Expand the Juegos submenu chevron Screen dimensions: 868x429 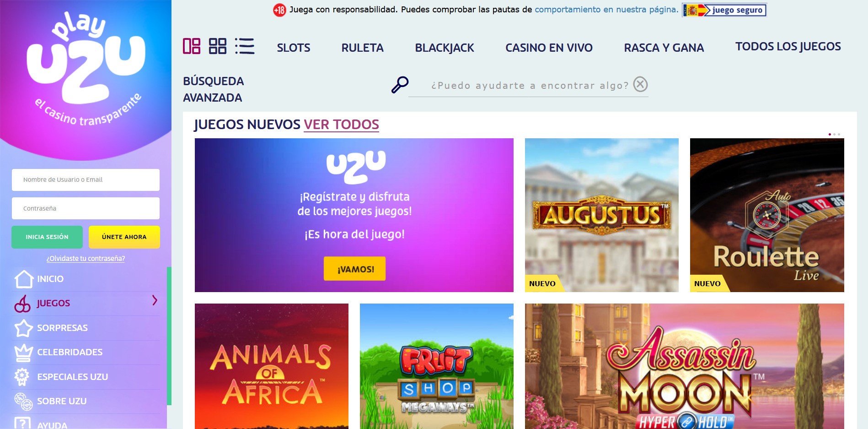[x=155, y=300]
